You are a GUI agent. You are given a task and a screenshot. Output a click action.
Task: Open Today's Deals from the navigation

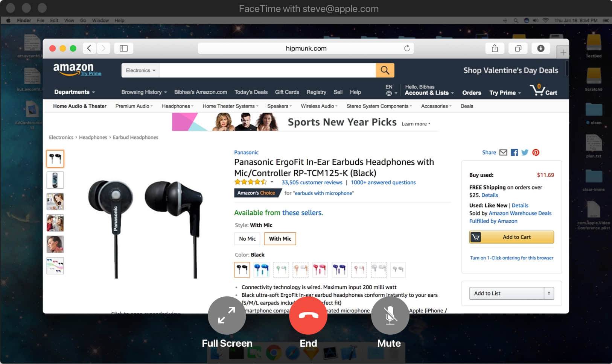click(251, 92)
